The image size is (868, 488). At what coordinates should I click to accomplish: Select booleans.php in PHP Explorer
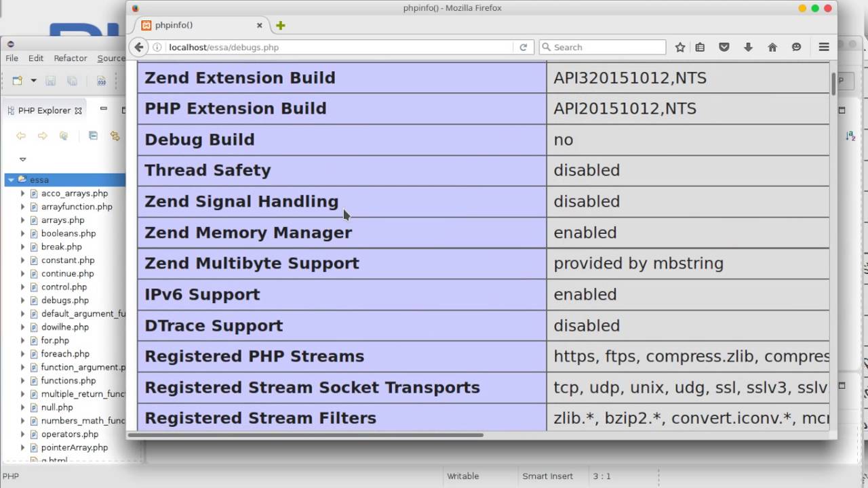point(68,233)
